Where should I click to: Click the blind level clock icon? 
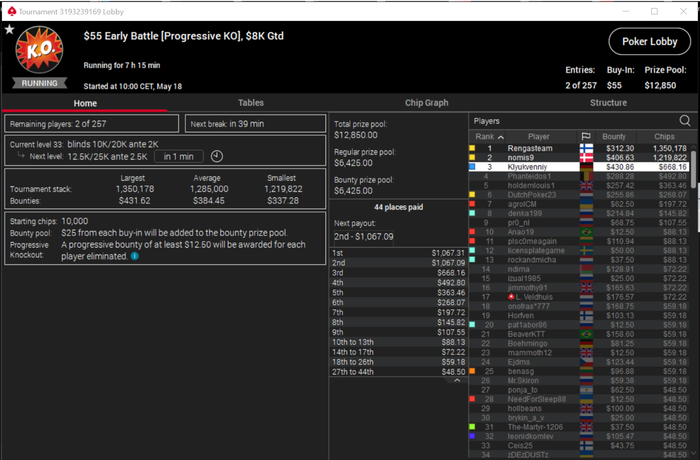pos(217,156)
